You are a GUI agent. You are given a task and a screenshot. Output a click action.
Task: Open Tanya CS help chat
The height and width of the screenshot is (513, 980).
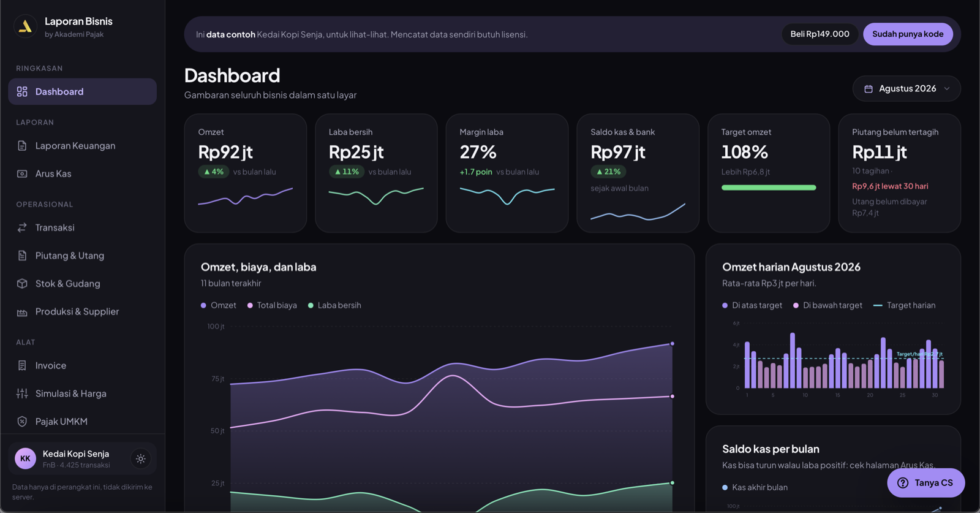coord(926,483)
